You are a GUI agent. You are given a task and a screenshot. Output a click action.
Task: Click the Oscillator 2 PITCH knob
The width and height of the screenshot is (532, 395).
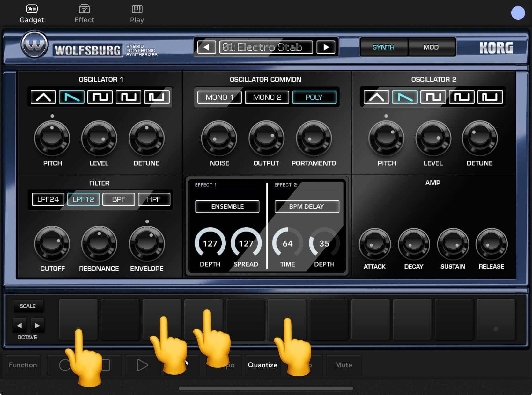[386, 138]
